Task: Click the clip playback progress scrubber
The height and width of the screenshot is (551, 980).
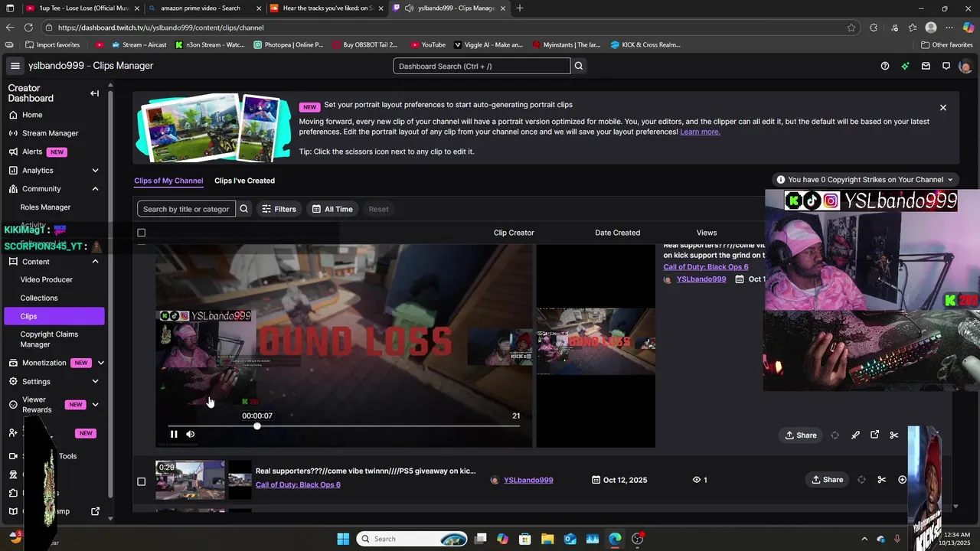Action: [x=257, y=425]
